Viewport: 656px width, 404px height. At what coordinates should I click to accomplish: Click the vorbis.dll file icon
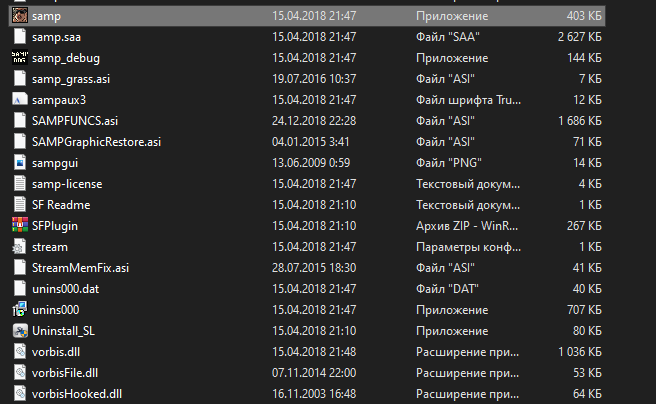[x=20, y=352]
